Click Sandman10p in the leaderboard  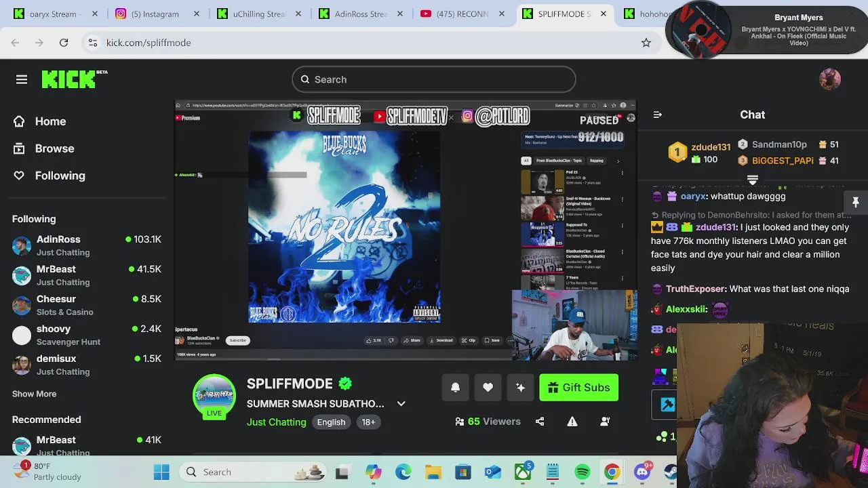click(x=779, y=144)
